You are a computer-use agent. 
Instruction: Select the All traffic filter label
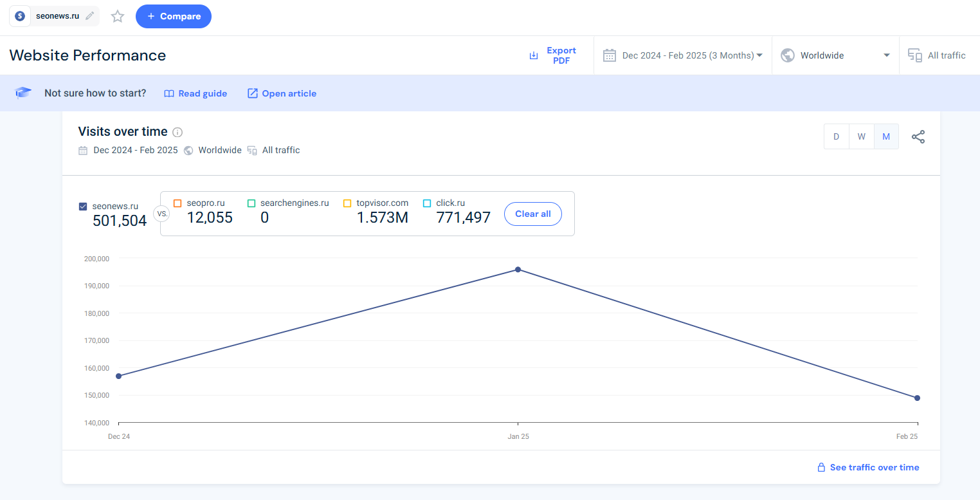(947, 55)
